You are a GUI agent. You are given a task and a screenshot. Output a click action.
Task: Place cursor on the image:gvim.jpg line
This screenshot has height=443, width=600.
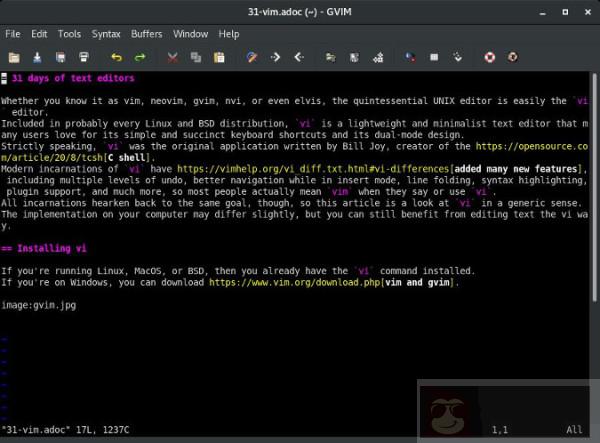tap(38, 305)
